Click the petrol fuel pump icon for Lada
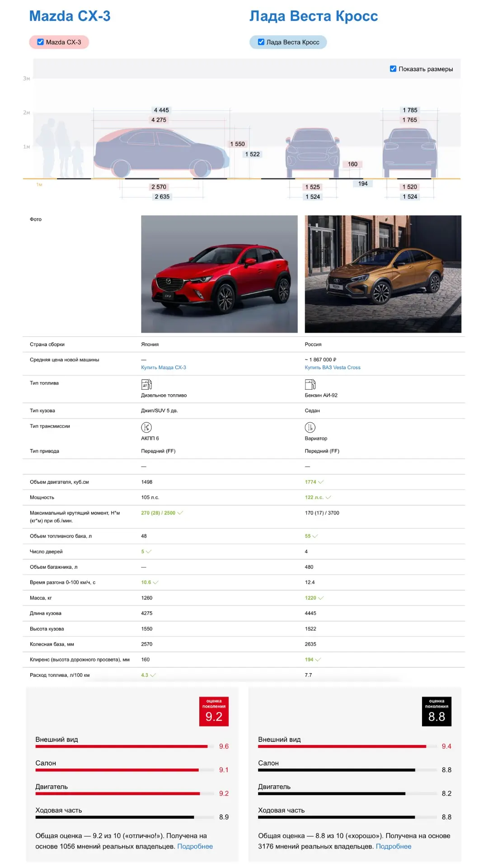 pyautogui.click(x=310, y=384)
